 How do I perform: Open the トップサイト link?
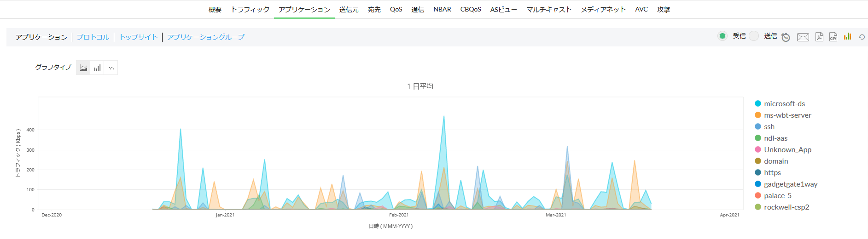pos(139,37)
